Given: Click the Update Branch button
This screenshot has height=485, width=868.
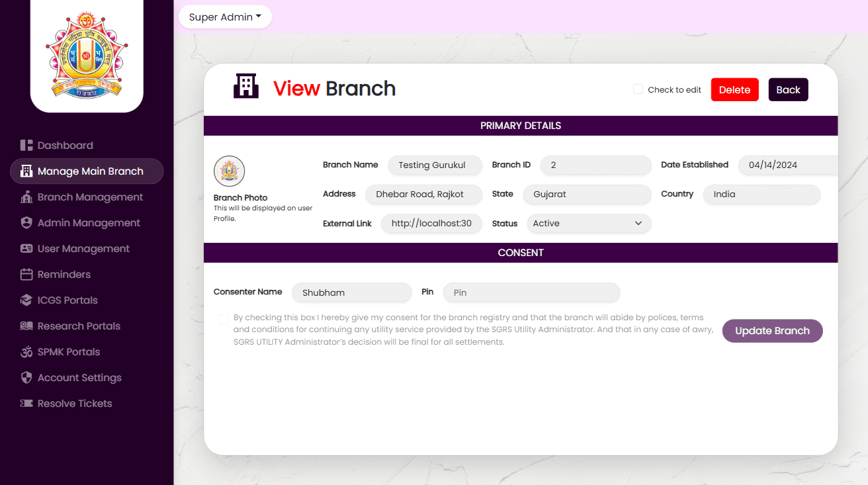Looking at the screenshot, I should click(772, 331).
